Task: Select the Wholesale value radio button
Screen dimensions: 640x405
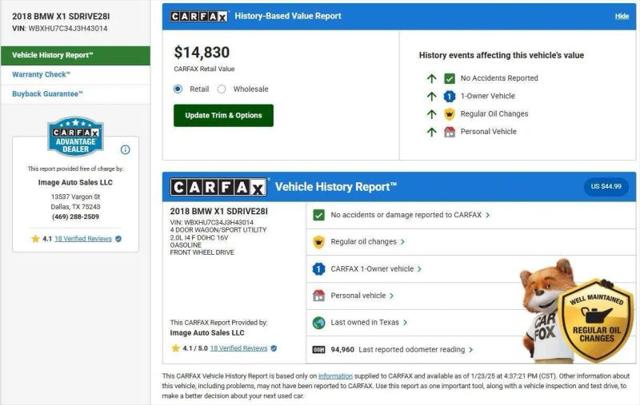Action: (x=222, y=89)
